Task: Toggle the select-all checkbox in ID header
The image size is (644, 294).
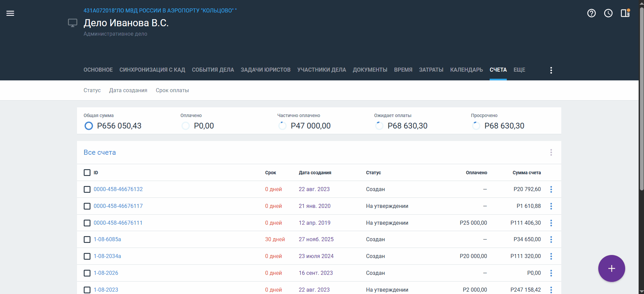Action: (x=87, y=173)
